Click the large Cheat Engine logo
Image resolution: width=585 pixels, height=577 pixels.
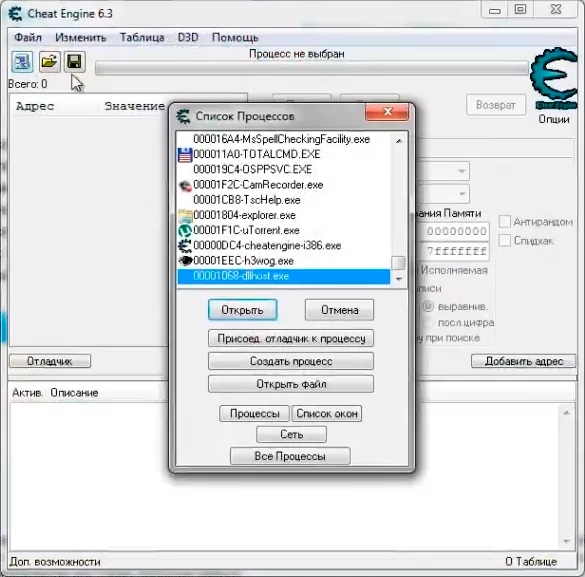(x=553, y=79)
